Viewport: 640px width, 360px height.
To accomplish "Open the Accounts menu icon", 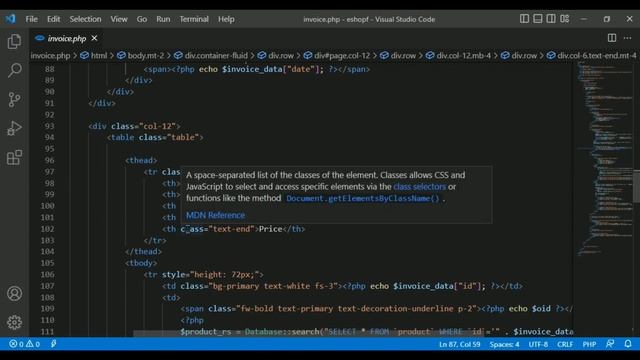I will pyautogui.click(x=14, y=293).
